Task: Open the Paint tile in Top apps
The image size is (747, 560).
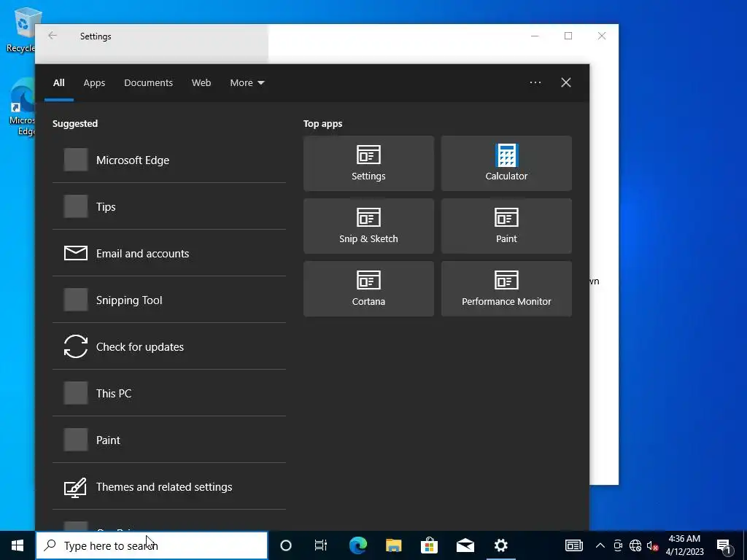Action: pos(506,226)
